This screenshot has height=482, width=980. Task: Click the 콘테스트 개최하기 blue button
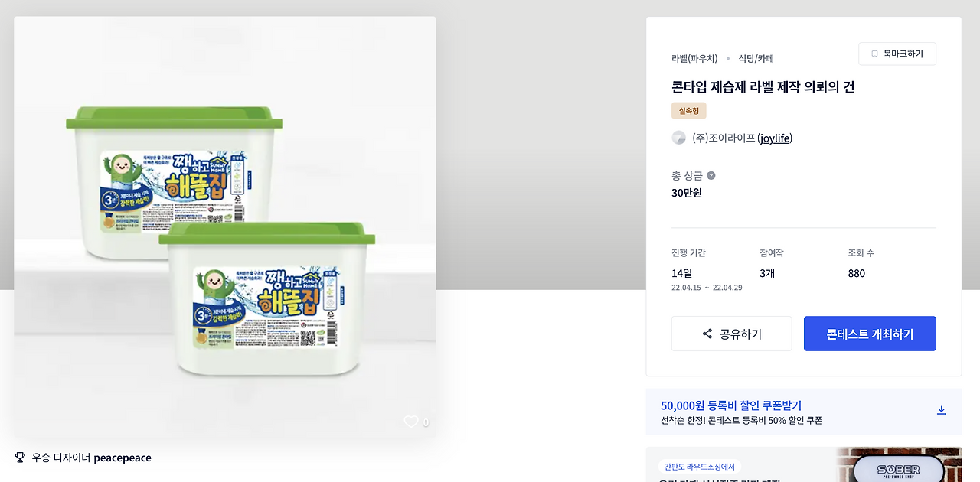click(870, 333)
